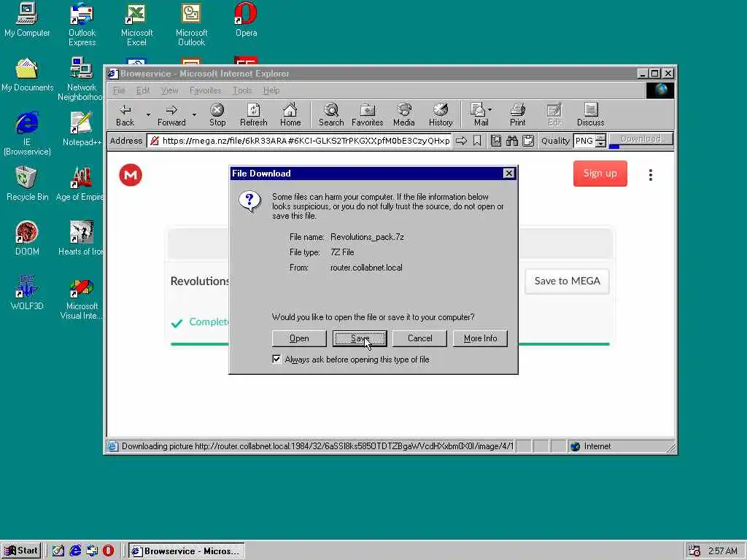Select the Recycle Bin icon
747x560 pixels.
27,184
